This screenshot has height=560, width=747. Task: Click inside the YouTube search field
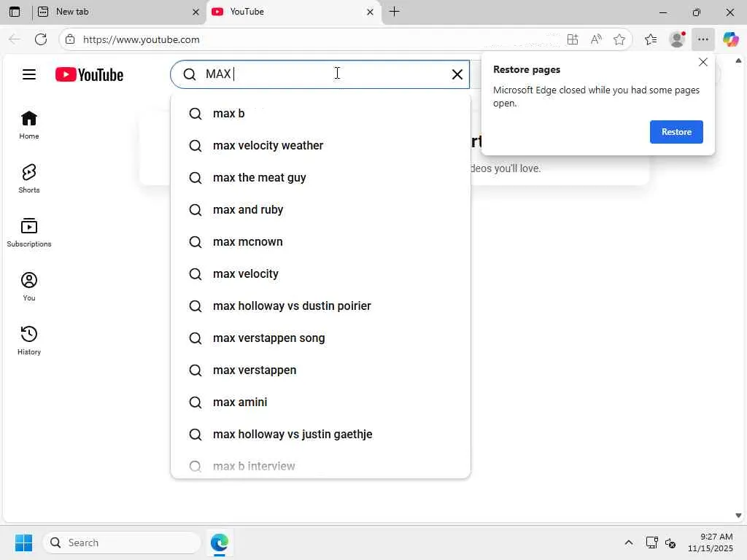[321, 74]
